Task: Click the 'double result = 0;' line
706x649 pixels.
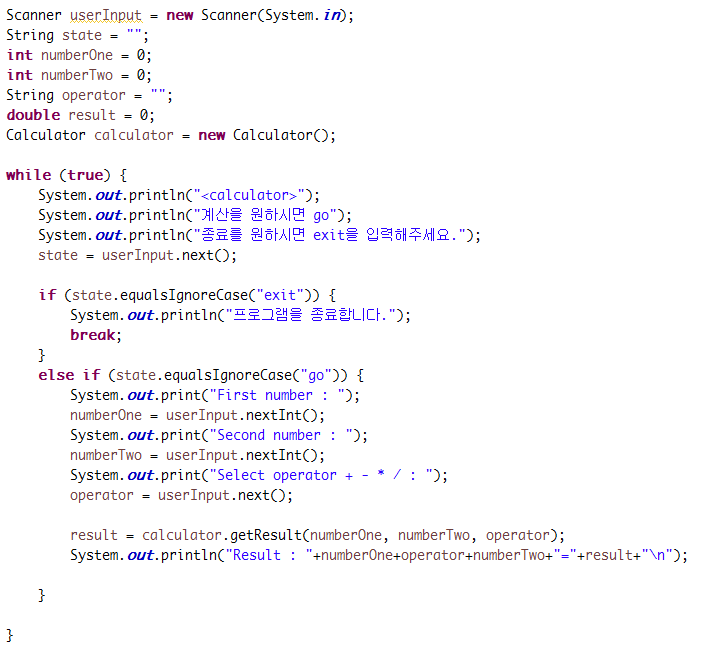Action: tap(81, 115)
